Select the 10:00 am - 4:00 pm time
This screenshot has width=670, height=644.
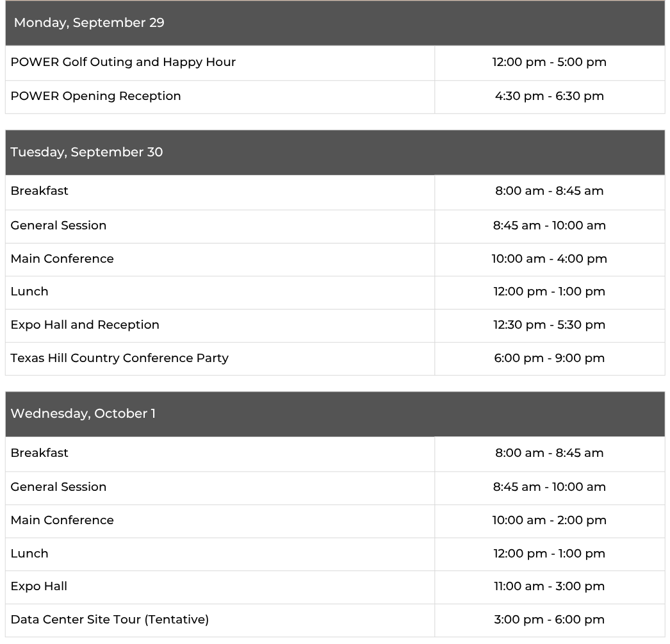(x=550, y=259)
